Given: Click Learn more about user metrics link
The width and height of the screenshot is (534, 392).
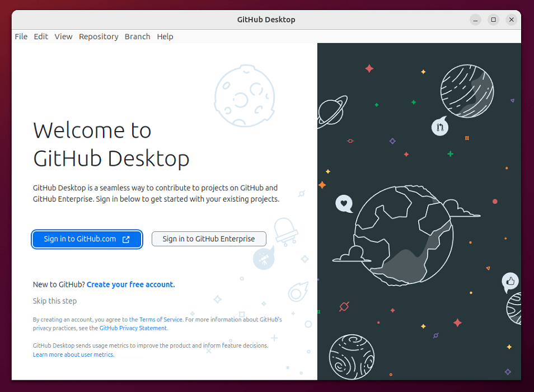Looking at the screenshot, I should 73,354.
